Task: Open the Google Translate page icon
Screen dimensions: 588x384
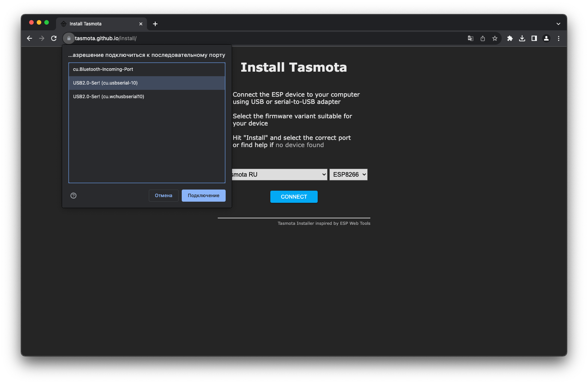Action: 470,38
